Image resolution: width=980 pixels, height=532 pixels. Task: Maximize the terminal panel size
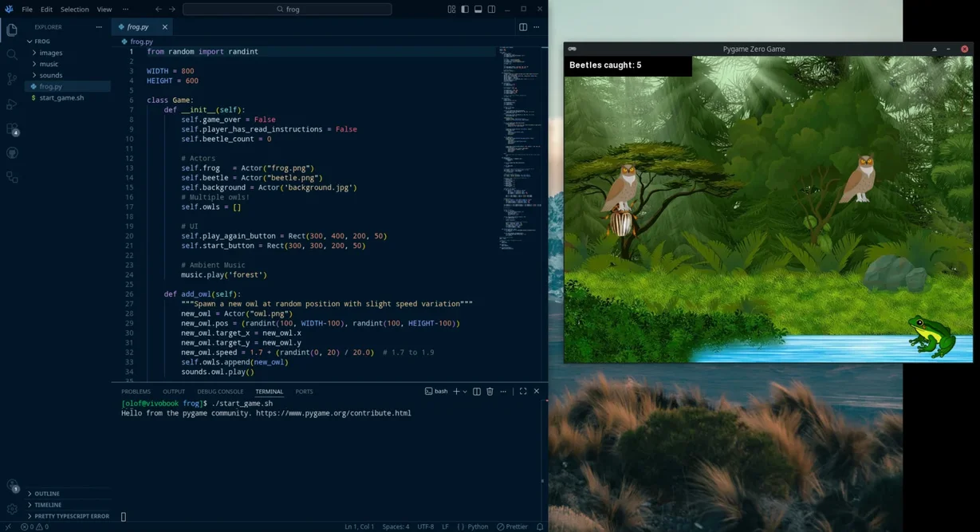pos(522,391)
